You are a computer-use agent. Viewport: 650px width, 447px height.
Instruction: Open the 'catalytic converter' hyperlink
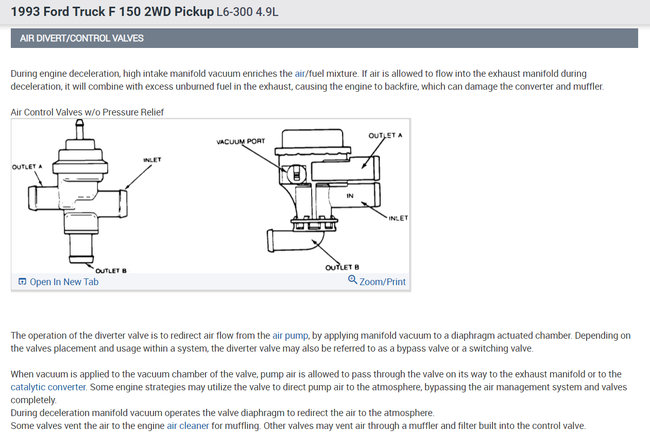[x=49, y=387]
